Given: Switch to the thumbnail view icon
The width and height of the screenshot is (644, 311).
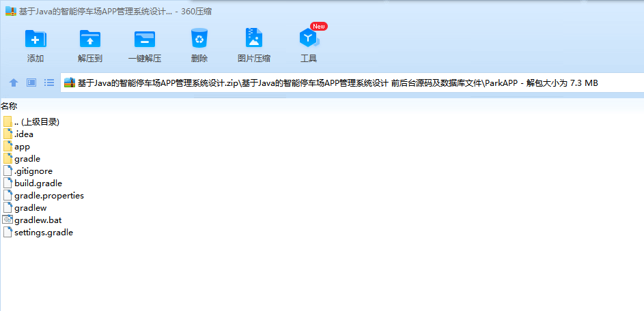Looking at the screenshot, I should pyautogui.click(x=31, y=83).
